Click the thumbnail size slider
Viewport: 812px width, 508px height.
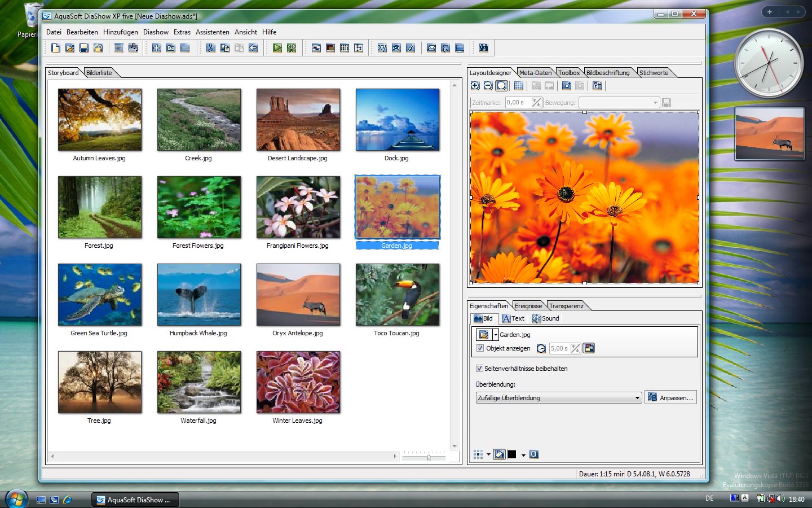428,458
